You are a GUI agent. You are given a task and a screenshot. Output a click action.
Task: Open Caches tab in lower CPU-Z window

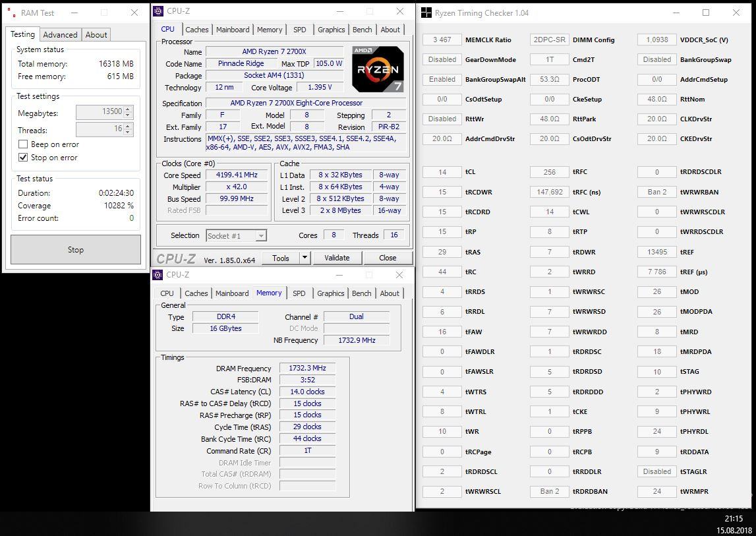(x=196, y=293)
